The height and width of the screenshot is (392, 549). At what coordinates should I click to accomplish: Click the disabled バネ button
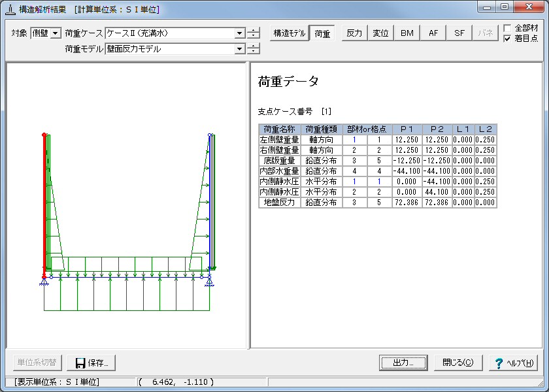(x=486, y=33)
